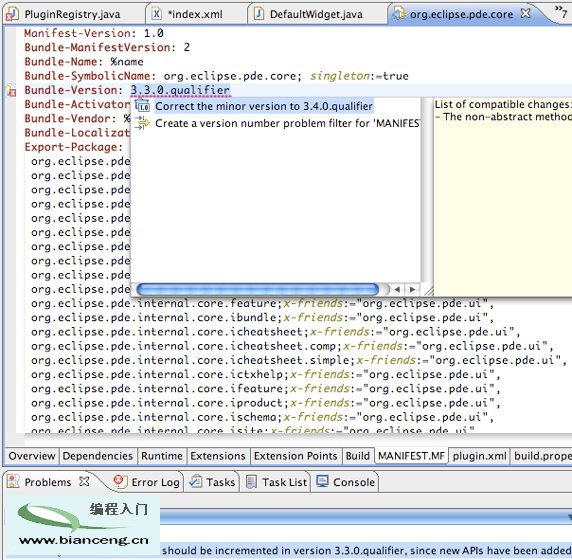Click the Bundle-Name: %name line

[84, 62]
